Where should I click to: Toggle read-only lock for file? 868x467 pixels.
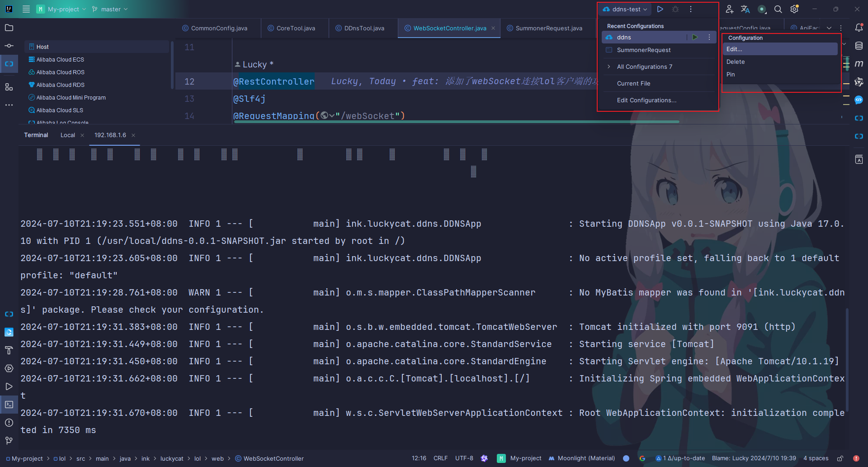(840, 458)
